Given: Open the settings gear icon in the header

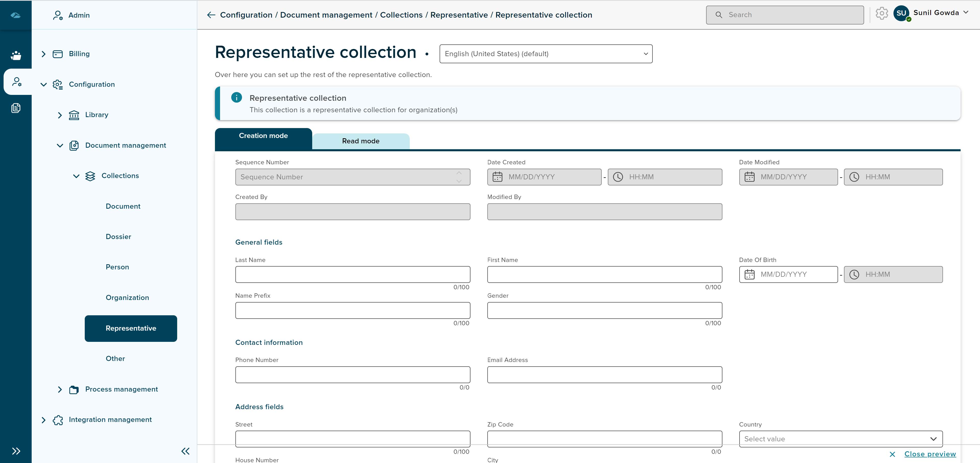Looking at the screenshot, I should (881, 14).
